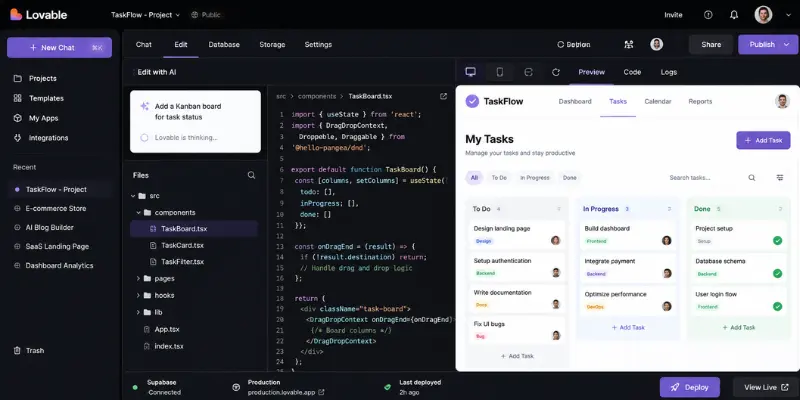
Task: Click the View Live button
Action: click(x=766, y=387)
